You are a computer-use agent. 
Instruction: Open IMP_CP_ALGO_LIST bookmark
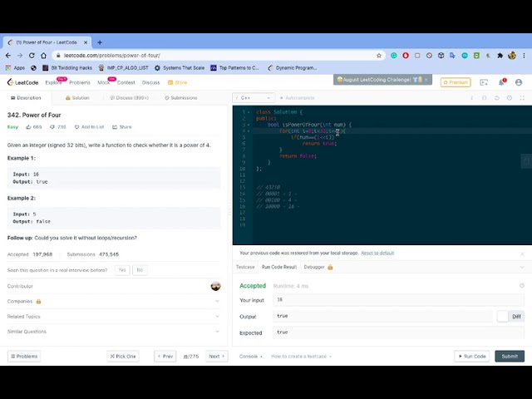click(124, 68)
